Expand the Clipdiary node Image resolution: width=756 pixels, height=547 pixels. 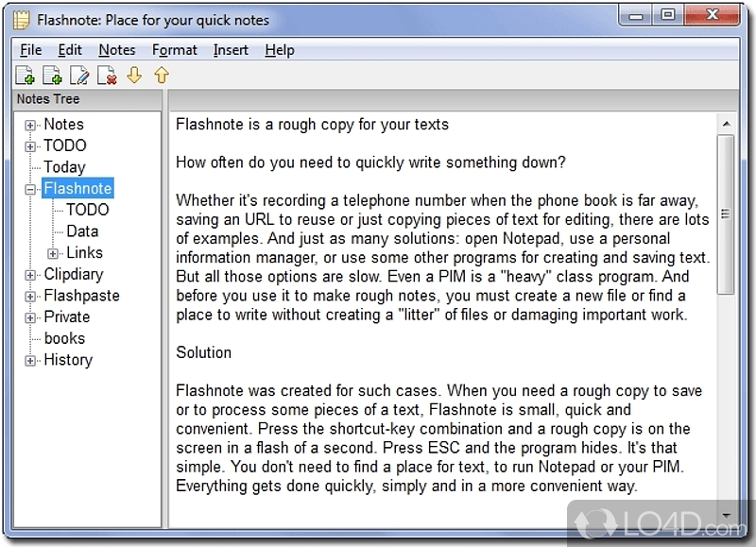point(30,275)
